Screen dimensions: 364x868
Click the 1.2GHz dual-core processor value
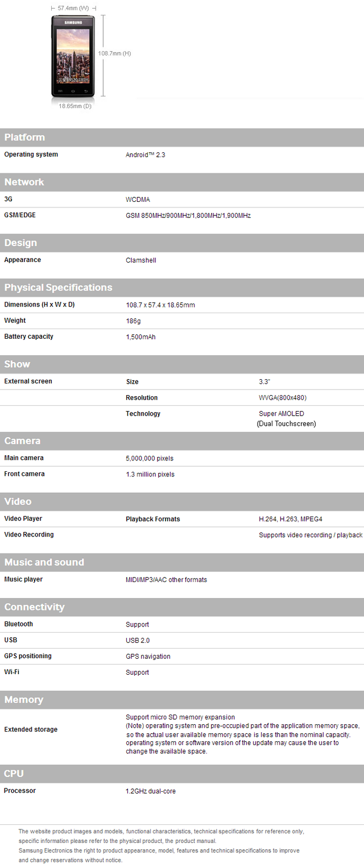(x=150, y=791)
